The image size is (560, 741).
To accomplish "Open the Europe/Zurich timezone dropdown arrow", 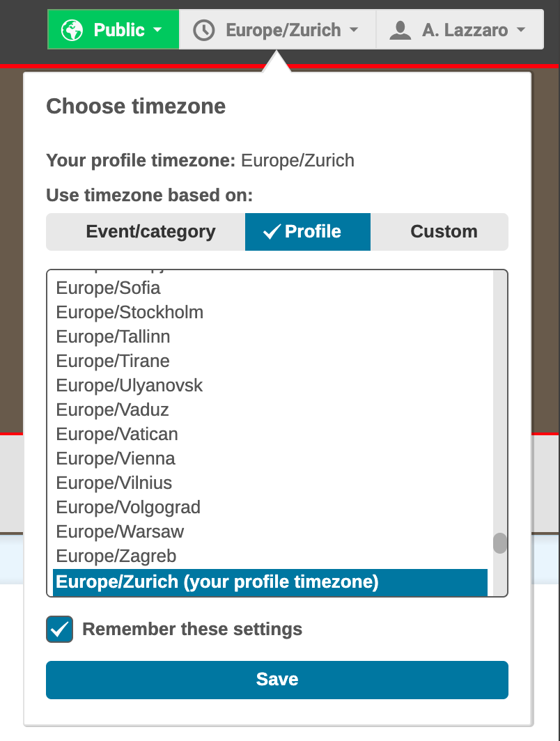I will click(354, 31).
